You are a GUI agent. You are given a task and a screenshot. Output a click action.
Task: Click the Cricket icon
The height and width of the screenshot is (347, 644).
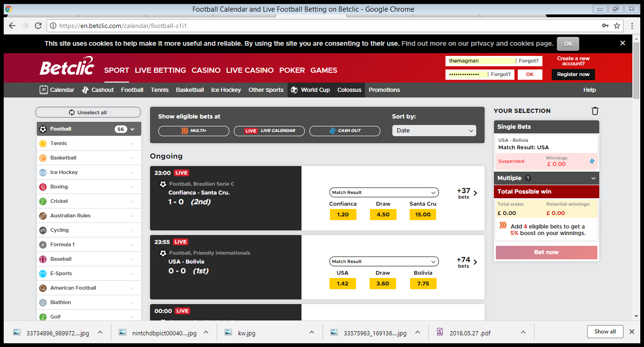(43, 201)
